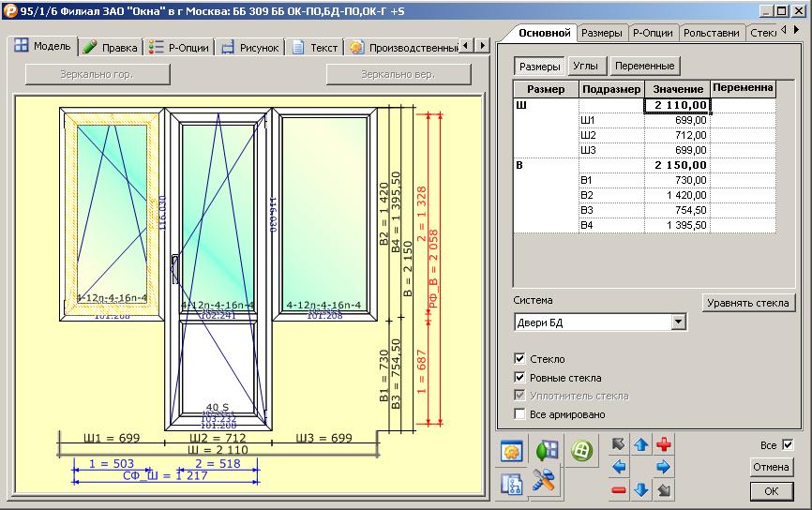The width and height of the screenshot is (812, 510).
Task: Open the document structure tree icon
Action: (x=512, y=485)
